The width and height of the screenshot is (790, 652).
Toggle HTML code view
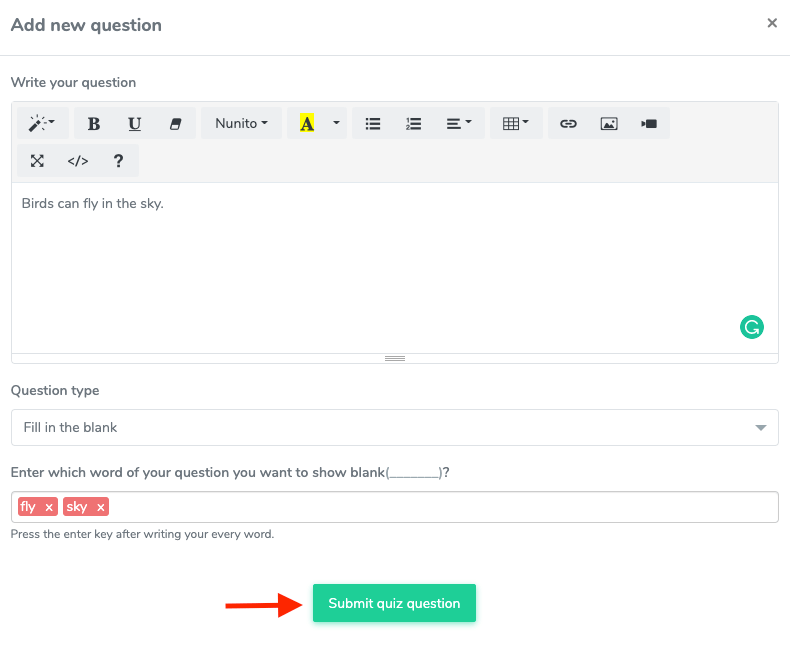(78, 161)
